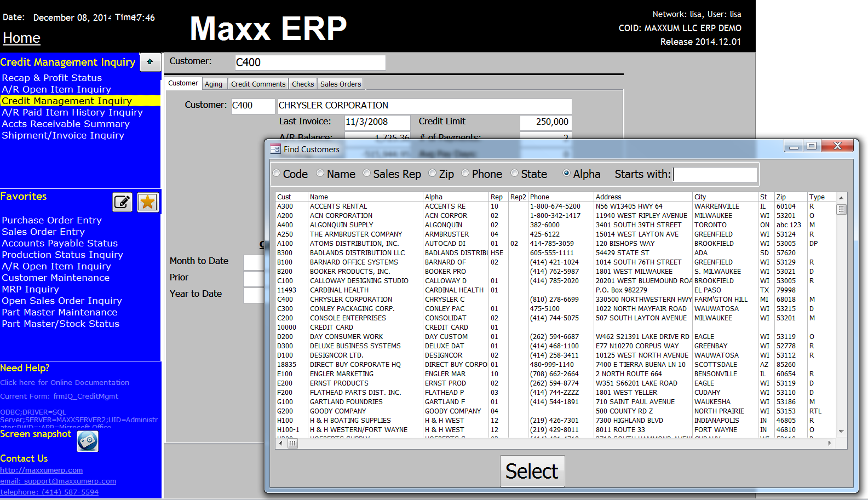Click the top Customer field containing C400
The height and width of the screenshot is (500, 868).
coord(310,62)
